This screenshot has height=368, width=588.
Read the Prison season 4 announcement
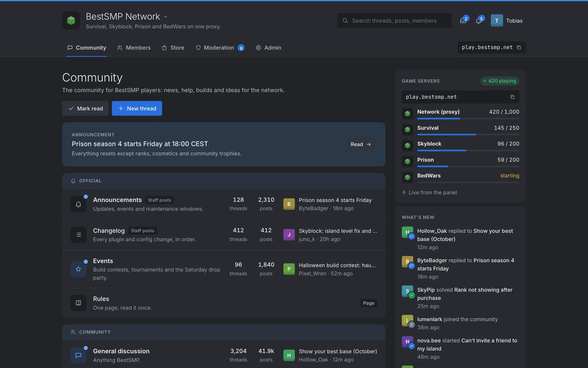click(x=361, y=144)
